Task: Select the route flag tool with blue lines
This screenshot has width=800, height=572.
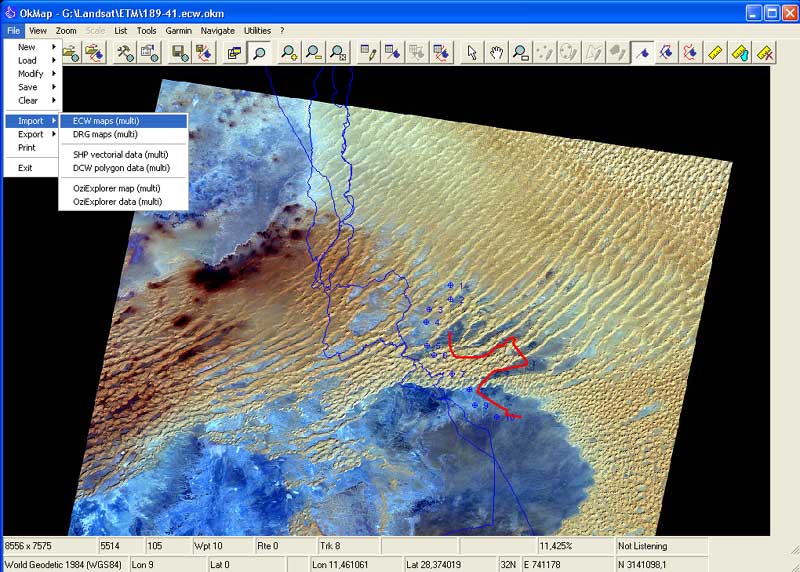Action: [x=666, y=53]
